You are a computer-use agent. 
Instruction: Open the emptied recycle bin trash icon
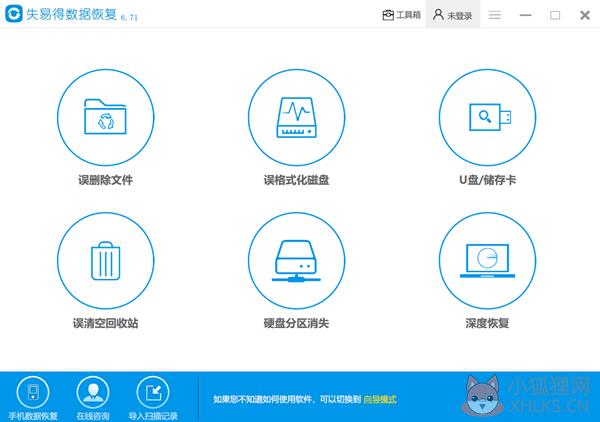tap(106, 261)
